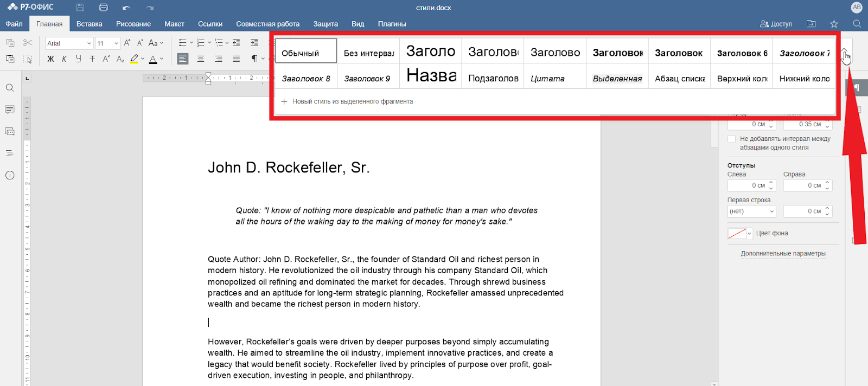
Task: Click the Cut scissors icon
Action: 28,43
